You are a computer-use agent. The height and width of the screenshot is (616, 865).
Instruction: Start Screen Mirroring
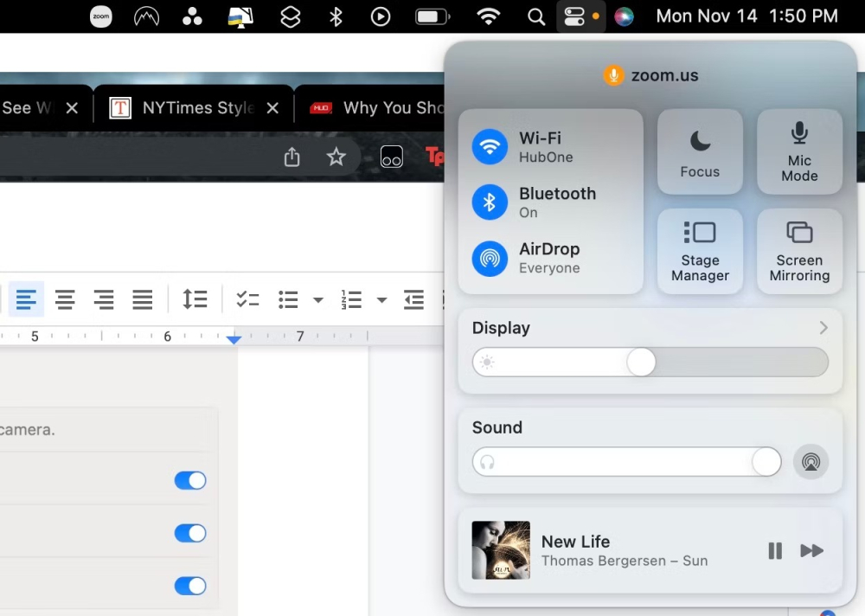[798, 251]
